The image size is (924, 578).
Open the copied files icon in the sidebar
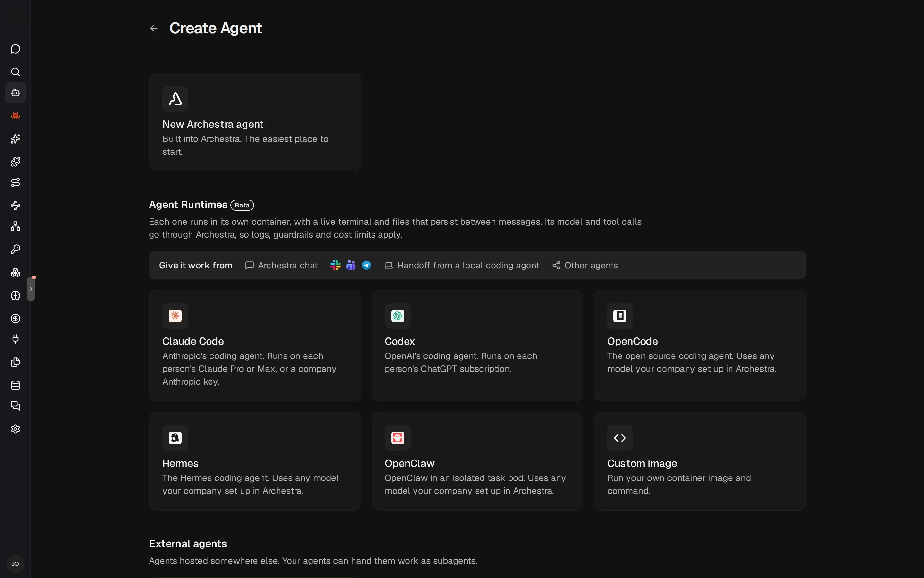pyautogui.click(x=15, y=362)
